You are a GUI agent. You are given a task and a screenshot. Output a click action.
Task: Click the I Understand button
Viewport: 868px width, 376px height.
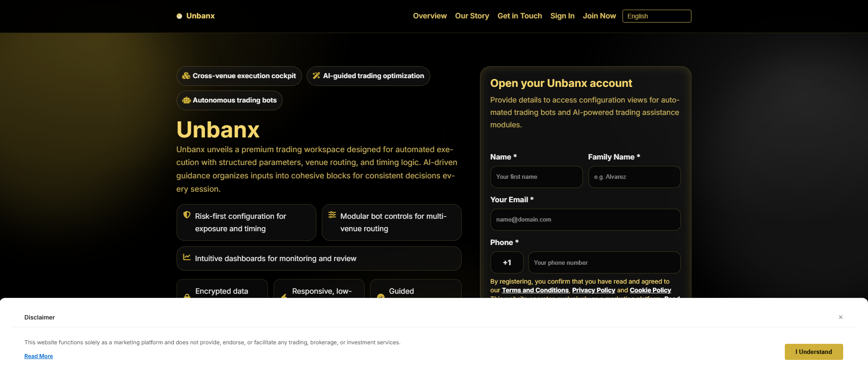814,352
